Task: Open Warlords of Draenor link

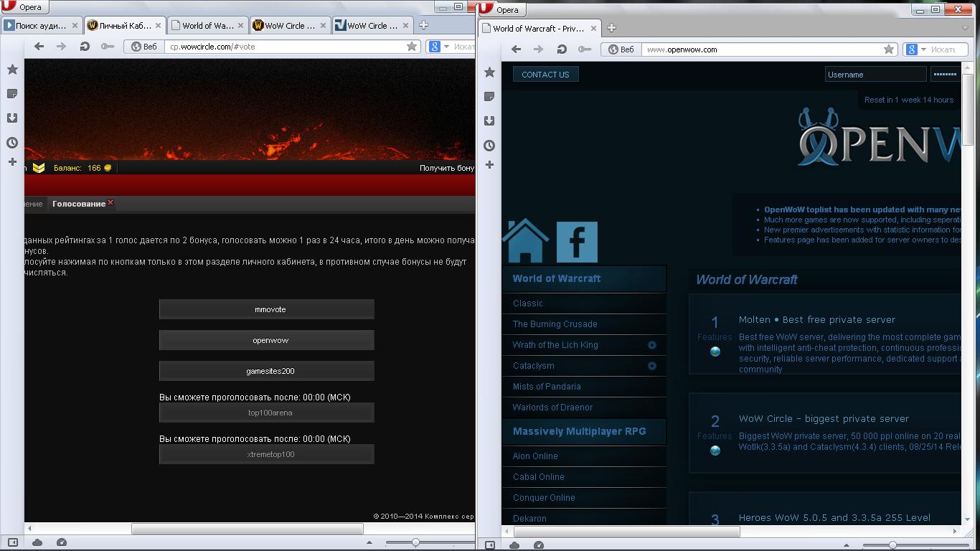Action: [552, 408]
